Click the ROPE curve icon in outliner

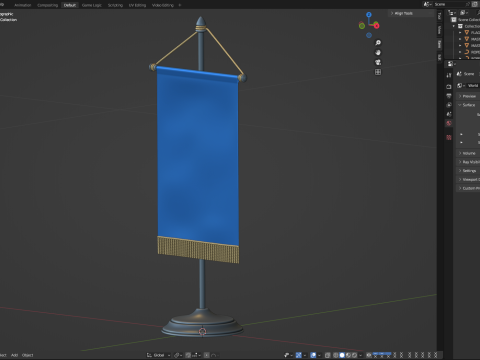[x=467, y=52]
